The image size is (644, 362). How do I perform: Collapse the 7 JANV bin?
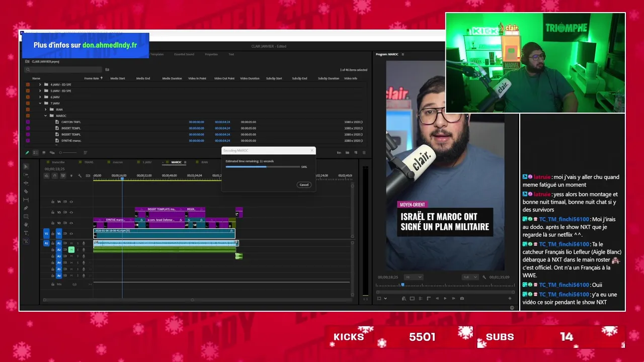click(40, 103)
